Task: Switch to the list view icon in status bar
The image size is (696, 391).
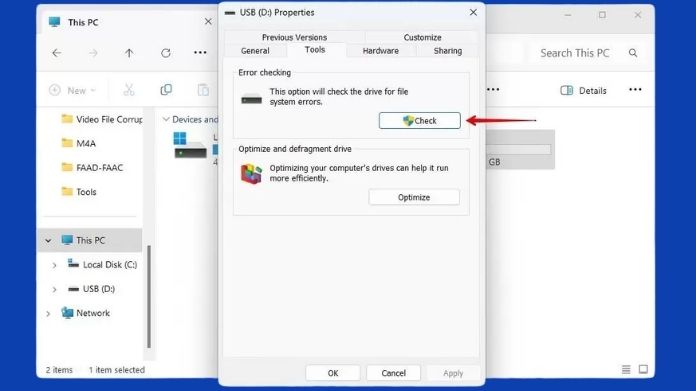Action: click(x=626, y=369)
